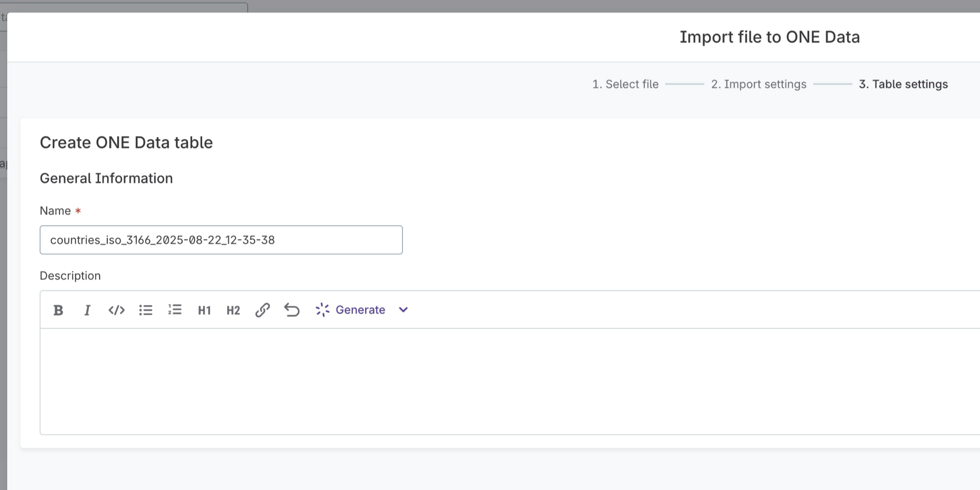Image resolution: width=980 pixels, height=490 pixels.
Task: Select the Table settings step
Action: pyautogui.click(x=903, y=84)
